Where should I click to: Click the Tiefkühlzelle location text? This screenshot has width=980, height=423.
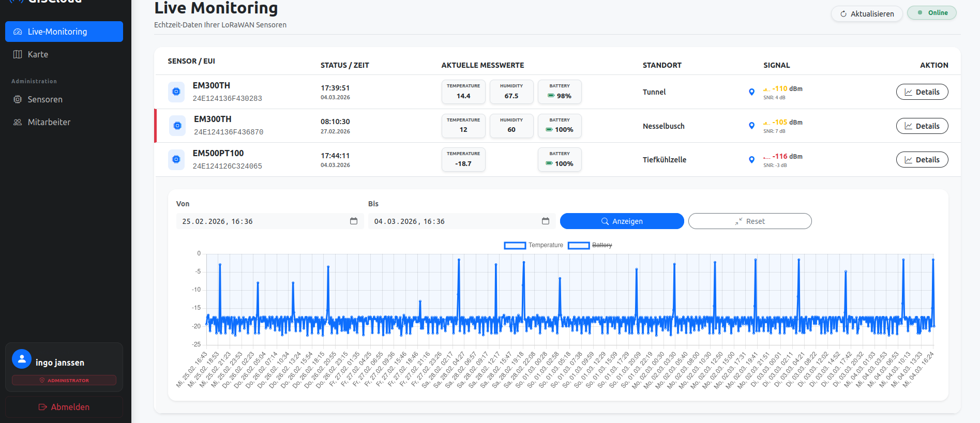tap(665, 160)
